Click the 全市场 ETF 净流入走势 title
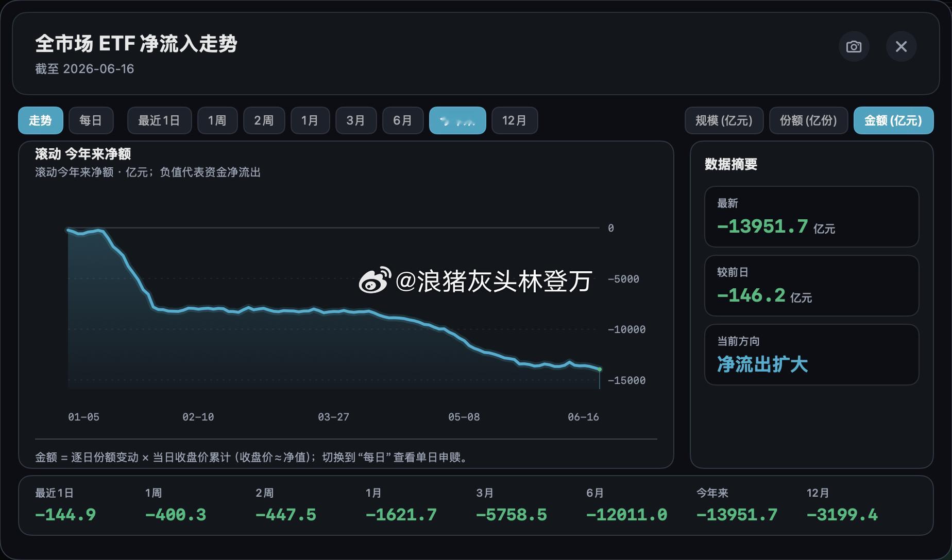 (136, 44)
